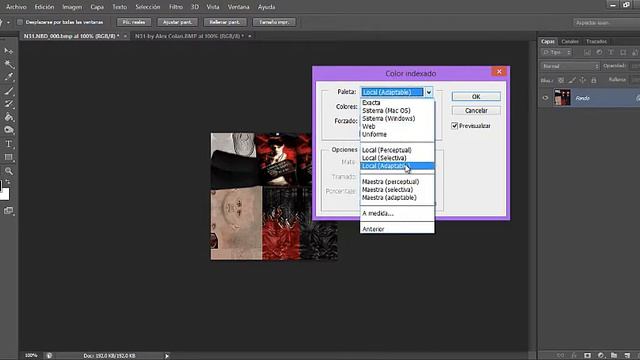640x360 pixels.
Task: Lock layer position icon
Action: coord(582,80)
